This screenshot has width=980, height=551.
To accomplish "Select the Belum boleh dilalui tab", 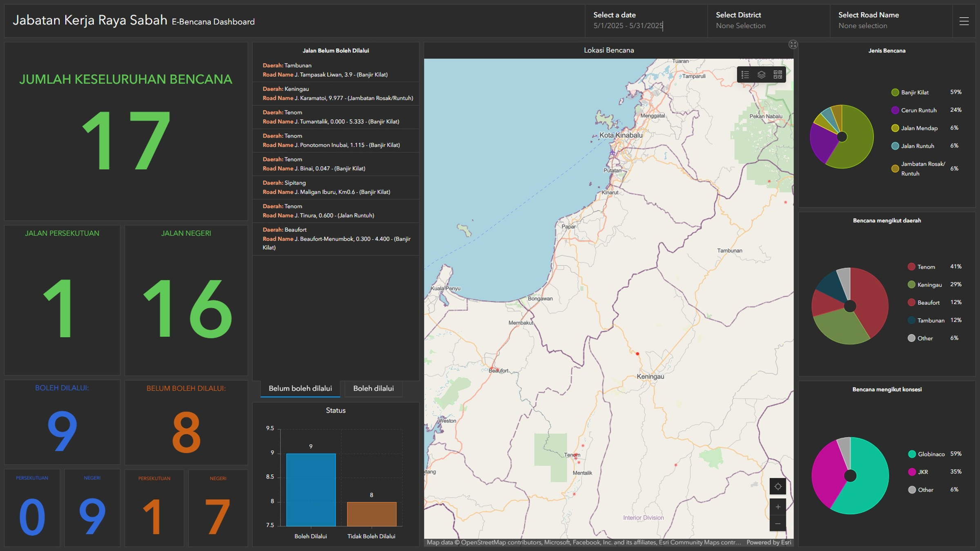I will [x=300, y=389].
